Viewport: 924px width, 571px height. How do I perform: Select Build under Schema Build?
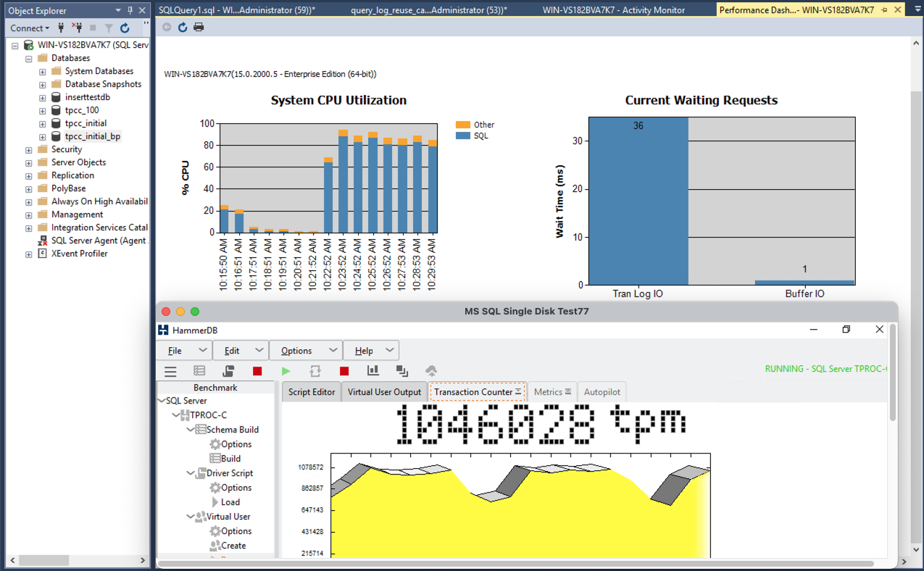pos(230,459)
